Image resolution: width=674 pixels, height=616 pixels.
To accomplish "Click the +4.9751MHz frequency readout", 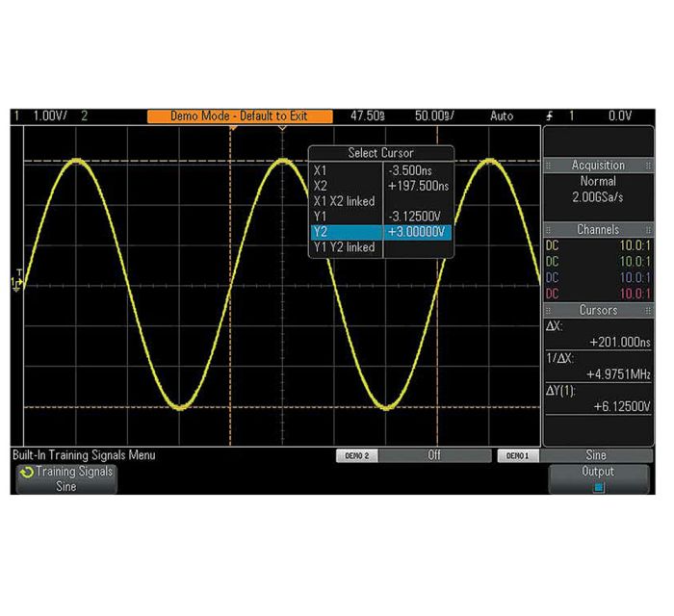I will pos(618,374).
